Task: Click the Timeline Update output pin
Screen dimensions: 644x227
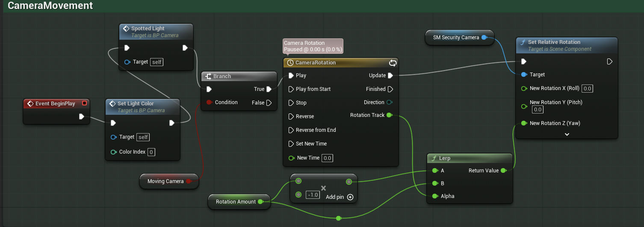Action: (x=390, y=76)
